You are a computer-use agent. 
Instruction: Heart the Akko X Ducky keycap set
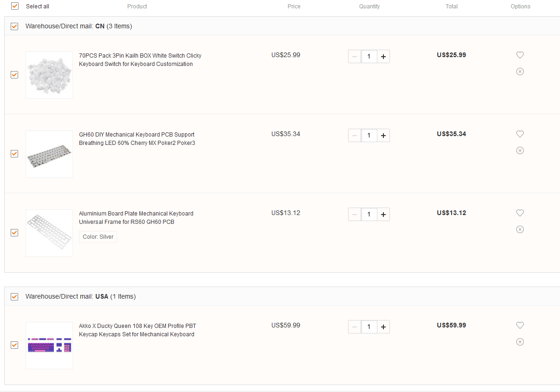(520, 325)
